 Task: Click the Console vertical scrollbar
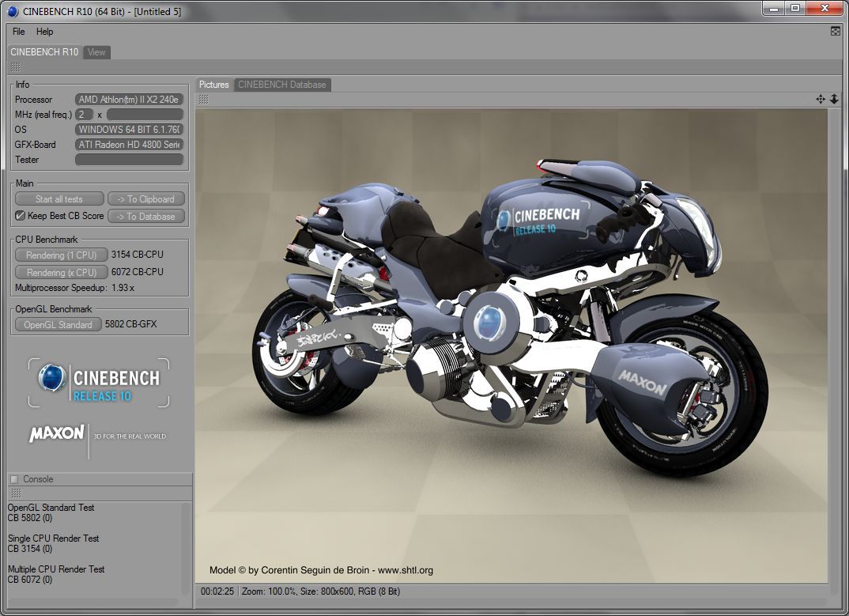(186, 546)
